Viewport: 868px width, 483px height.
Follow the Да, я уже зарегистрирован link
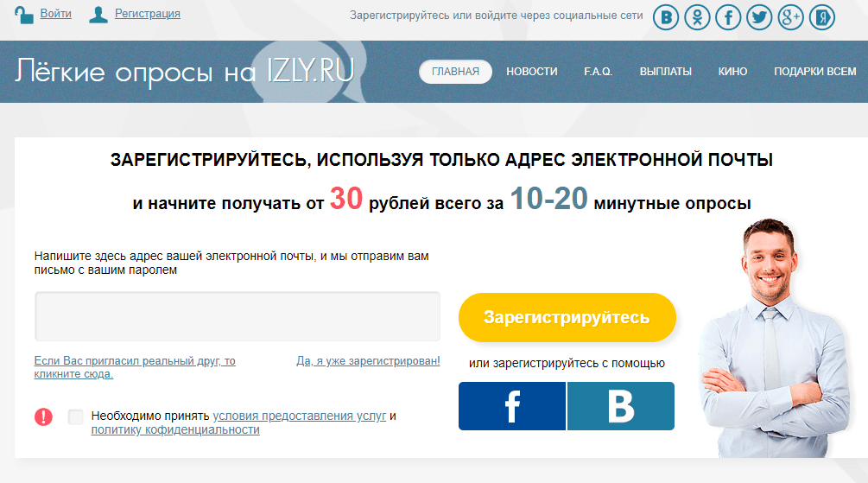point(368,361)
